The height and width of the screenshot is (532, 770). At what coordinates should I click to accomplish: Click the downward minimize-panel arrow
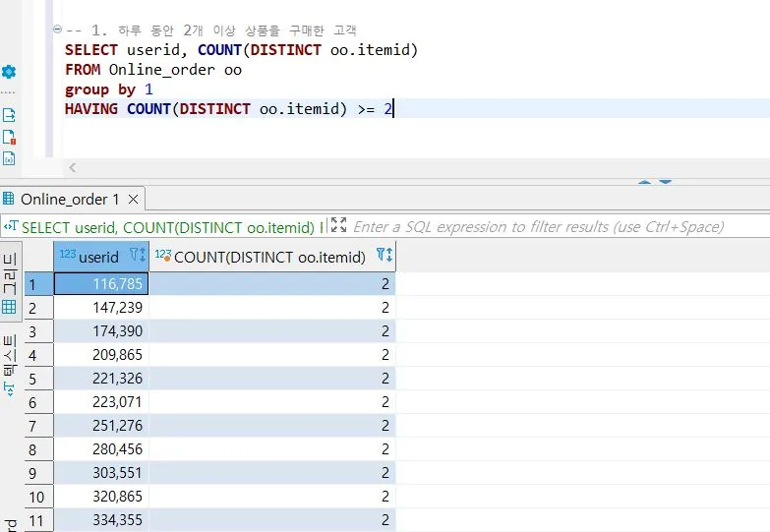[x=665, y=182]
